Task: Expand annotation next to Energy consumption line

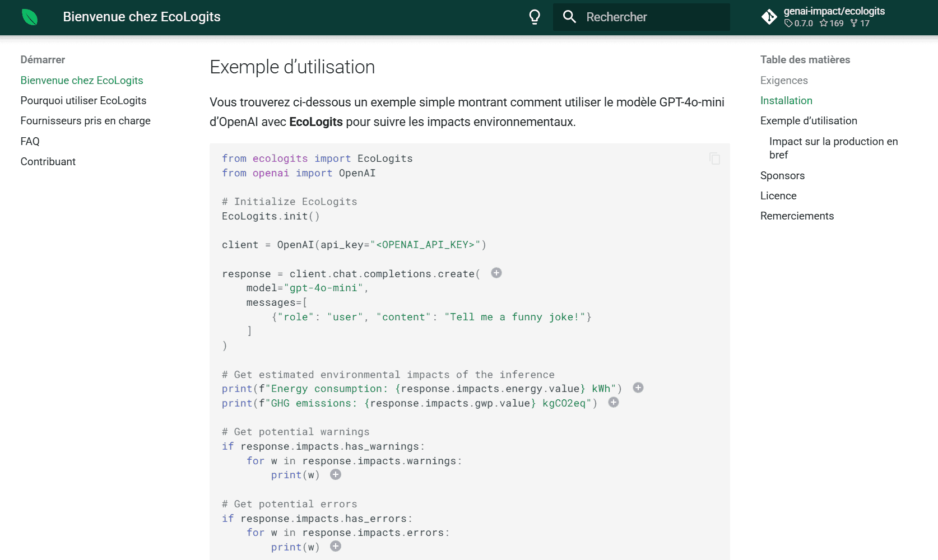Action: (638, 388)
